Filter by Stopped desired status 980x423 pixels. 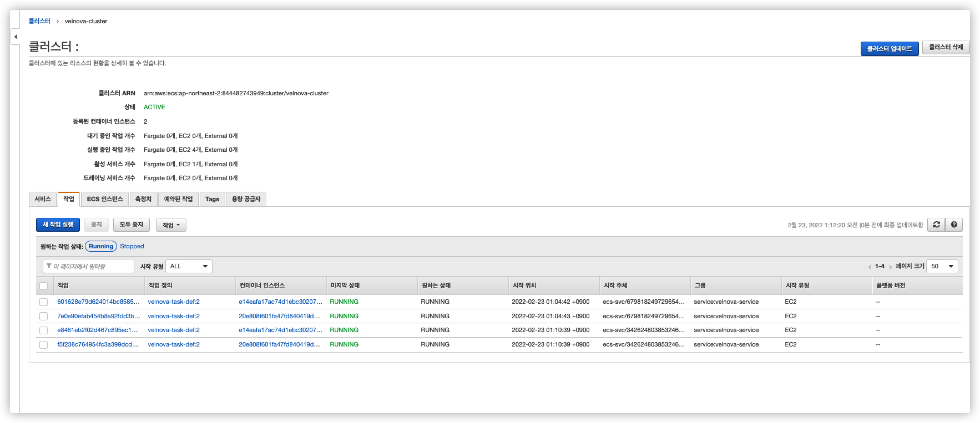click(132, 246)
